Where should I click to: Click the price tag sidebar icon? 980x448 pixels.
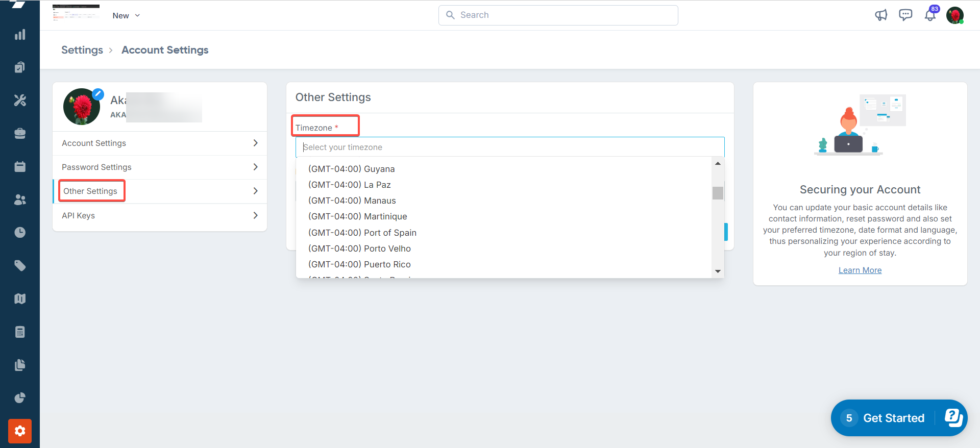[x=20, y=266]
